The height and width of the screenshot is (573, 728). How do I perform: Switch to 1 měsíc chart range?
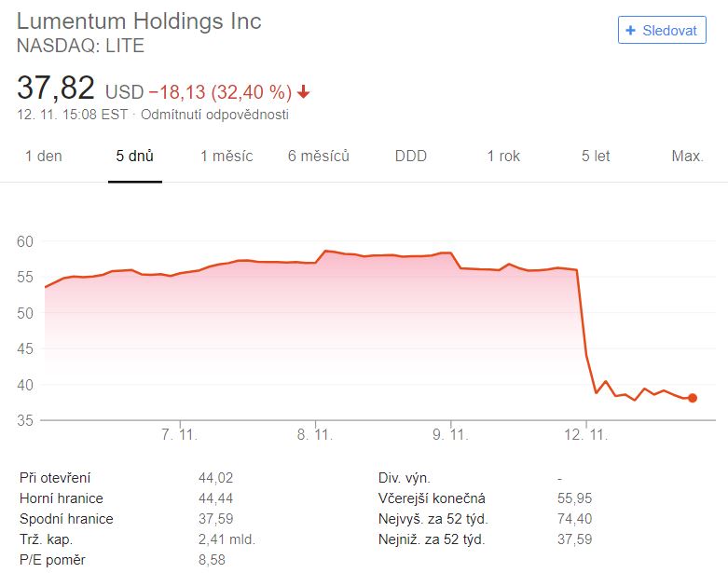pyautogui.click(x=227, y=156)
